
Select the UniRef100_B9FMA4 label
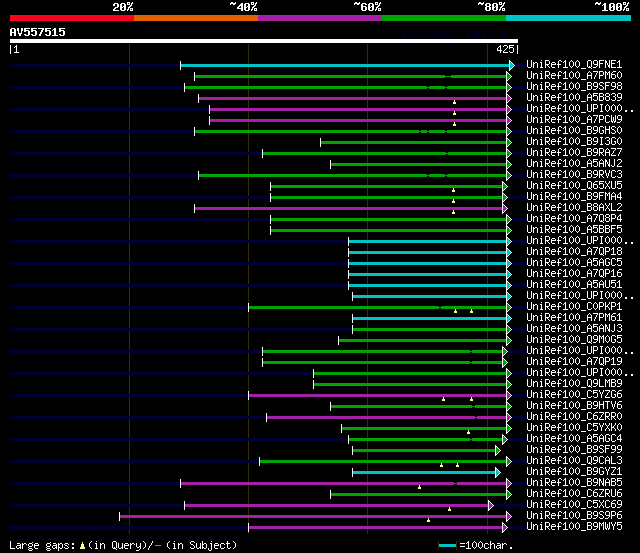(574, 197)
